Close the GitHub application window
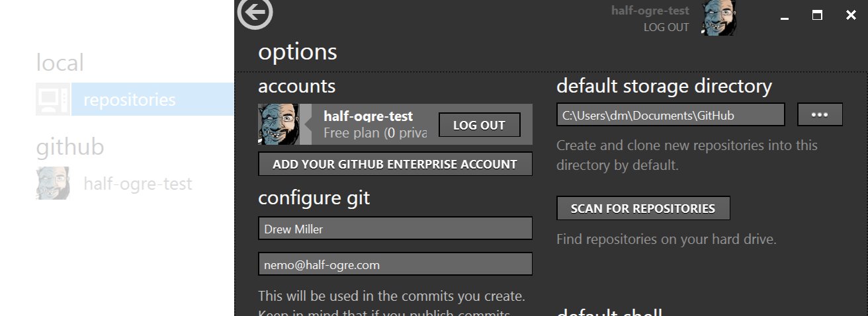 pyautogui.click(x=851, y=15)
